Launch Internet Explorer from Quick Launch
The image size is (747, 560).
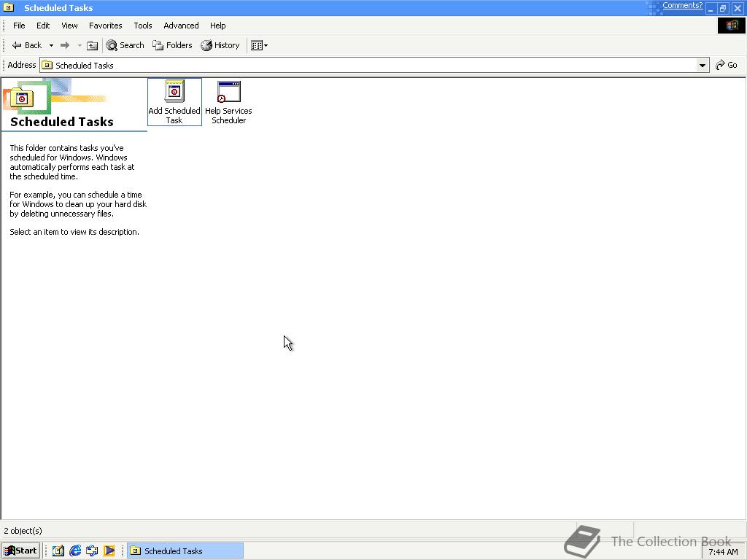(x=75, y=551)
